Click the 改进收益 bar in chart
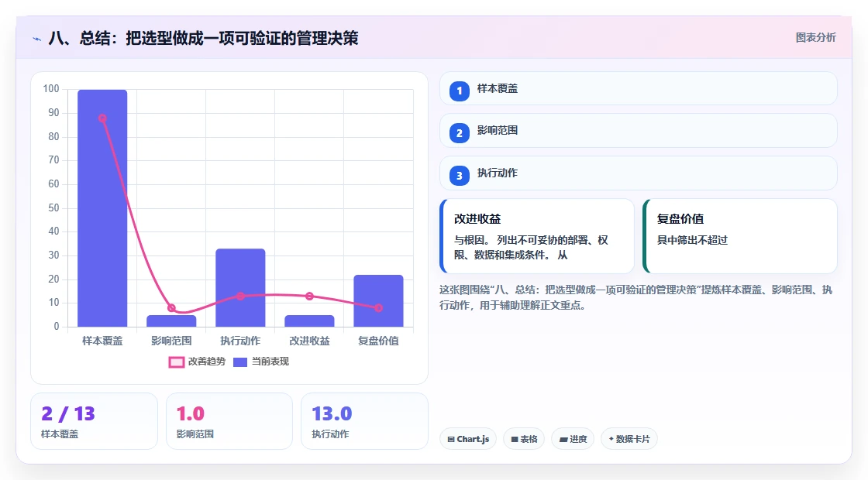 [309, 321]
